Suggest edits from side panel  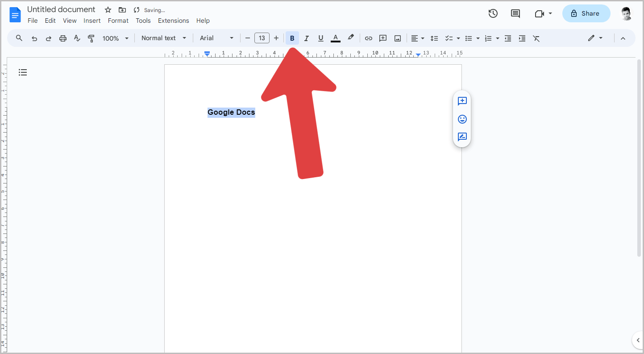click(x=462, y=137)
